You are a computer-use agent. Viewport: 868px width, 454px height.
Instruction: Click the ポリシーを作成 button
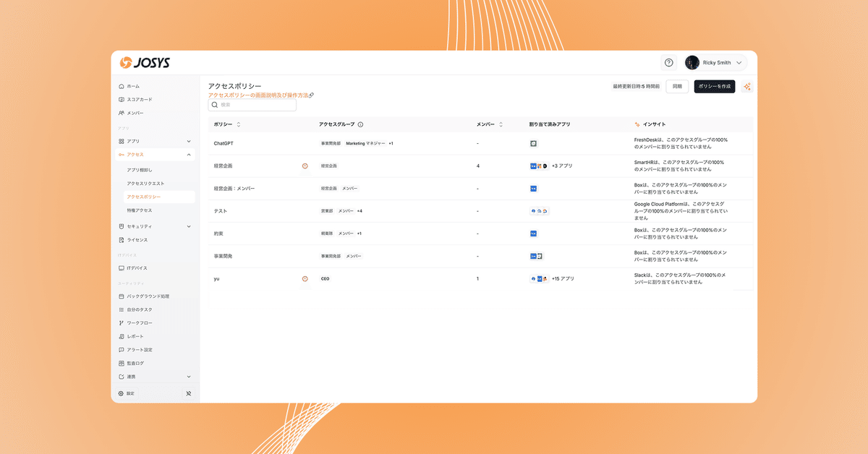coord(715,87)
